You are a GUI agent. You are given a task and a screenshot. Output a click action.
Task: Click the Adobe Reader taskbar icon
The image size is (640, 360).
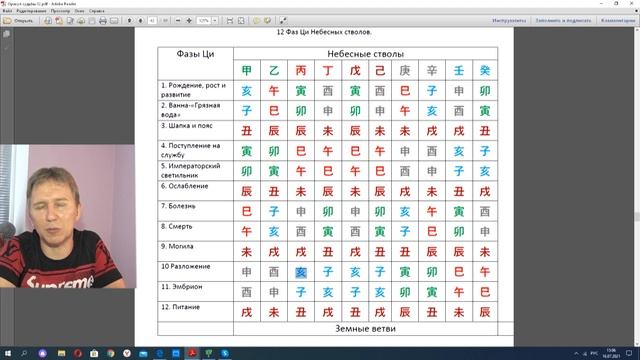(192, 353)
